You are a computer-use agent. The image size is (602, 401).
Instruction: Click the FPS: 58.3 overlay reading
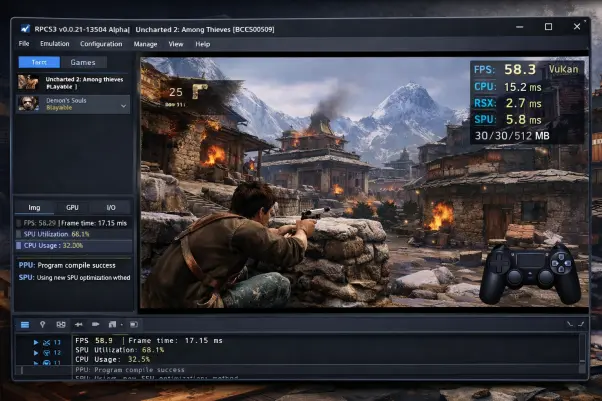504,70
